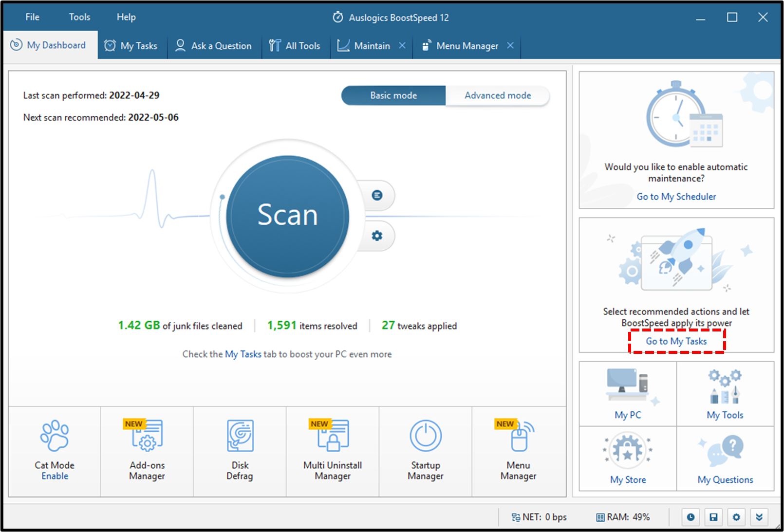Open the All Tools tab
This screenshot has width=784, height=532.
[296, 46]
